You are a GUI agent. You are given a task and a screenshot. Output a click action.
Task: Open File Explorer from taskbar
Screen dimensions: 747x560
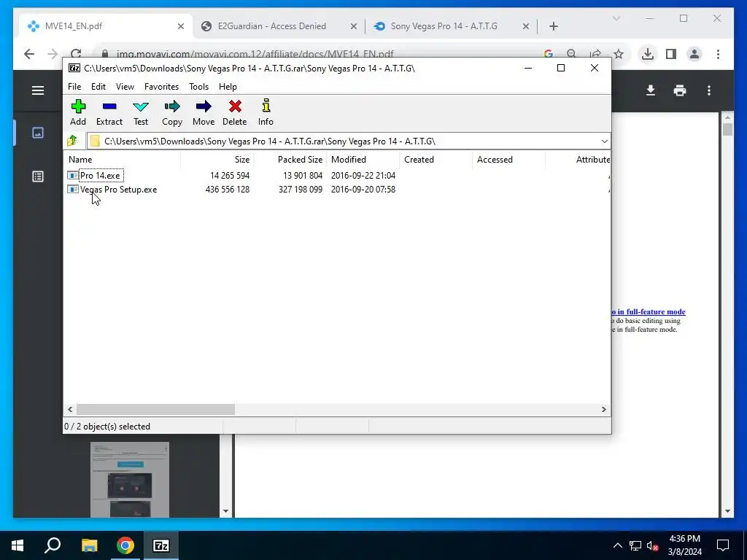pyautogui.click(x=89, y=545)
